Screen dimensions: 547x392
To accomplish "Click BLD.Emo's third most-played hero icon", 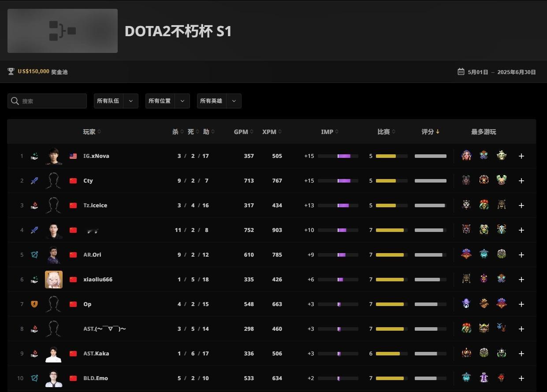I will click(x=502, y=378).
